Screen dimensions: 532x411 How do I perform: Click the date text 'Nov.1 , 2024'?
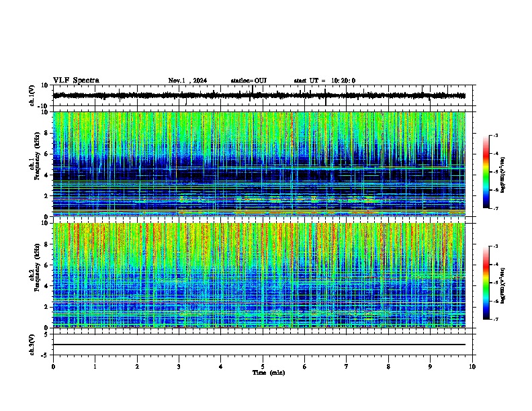point(187,81)
